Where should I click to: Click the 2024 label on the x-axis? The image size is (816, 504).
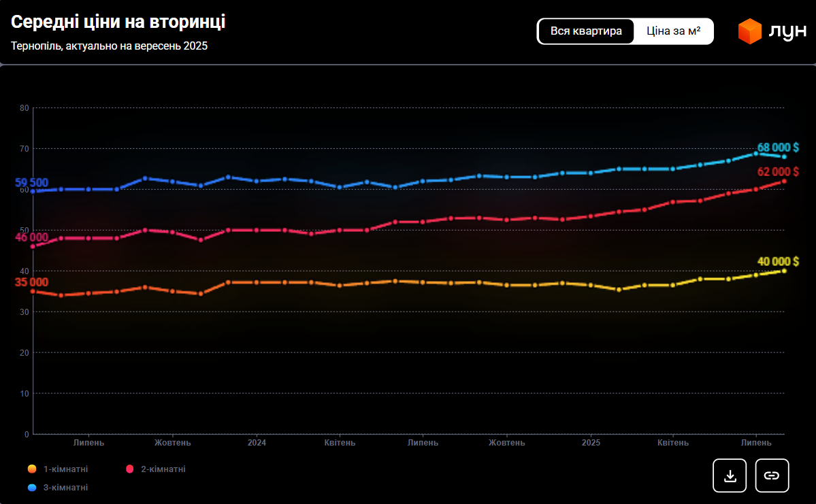257,443
